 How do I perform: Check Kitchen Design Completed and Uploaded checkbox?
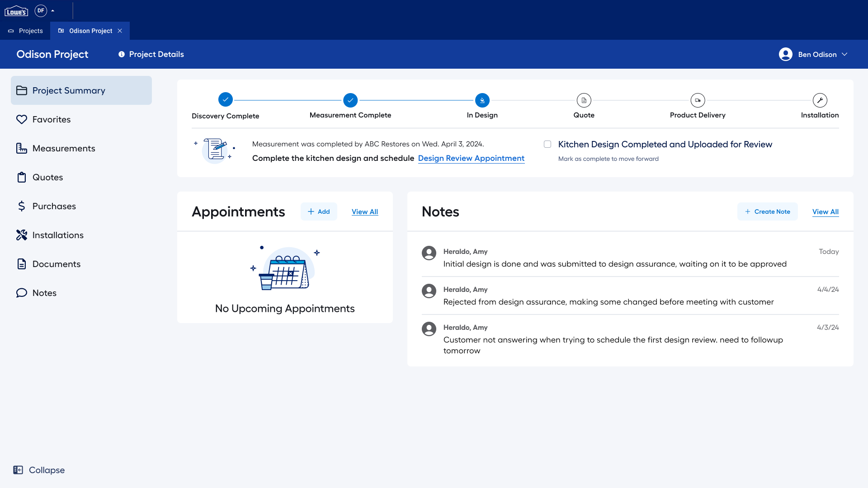547,144
